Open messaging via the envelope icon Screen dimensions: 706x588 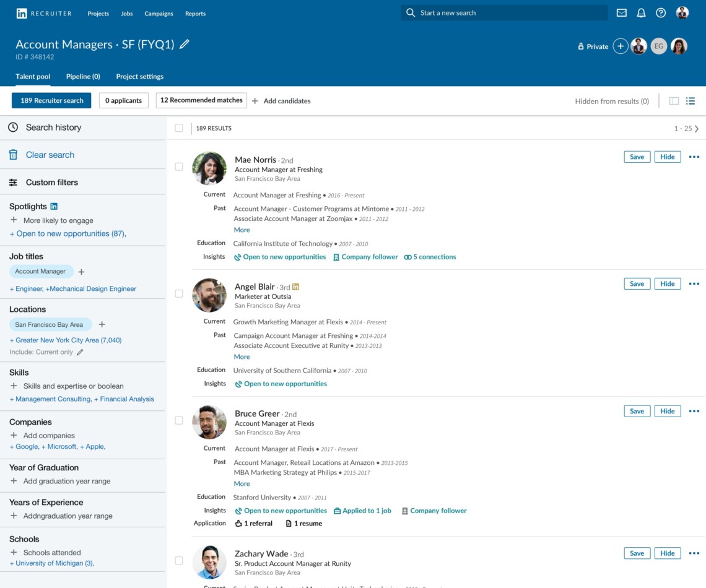(621, 12)
